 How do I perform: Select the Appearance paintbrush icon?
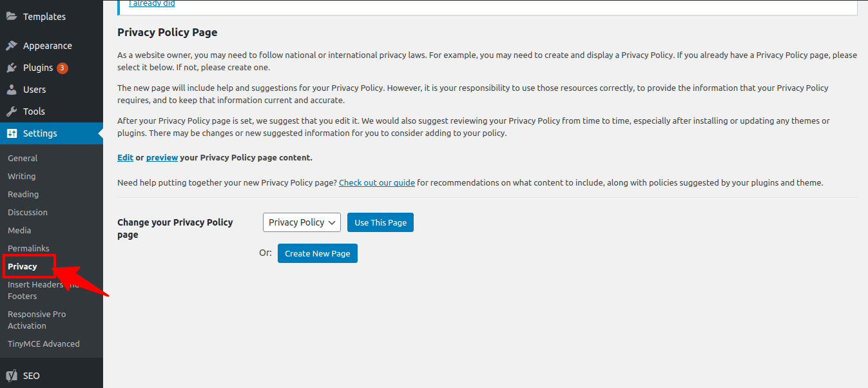[12, 45]
